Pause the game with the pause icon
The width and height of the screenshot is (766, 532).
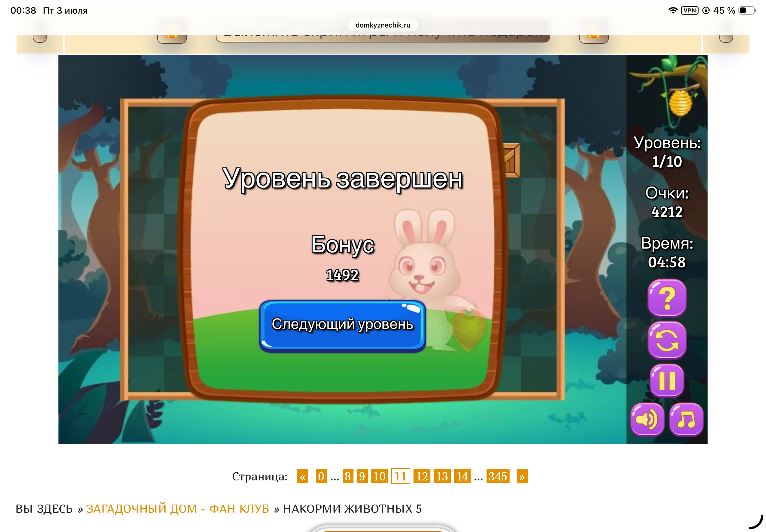pos(667,380)
